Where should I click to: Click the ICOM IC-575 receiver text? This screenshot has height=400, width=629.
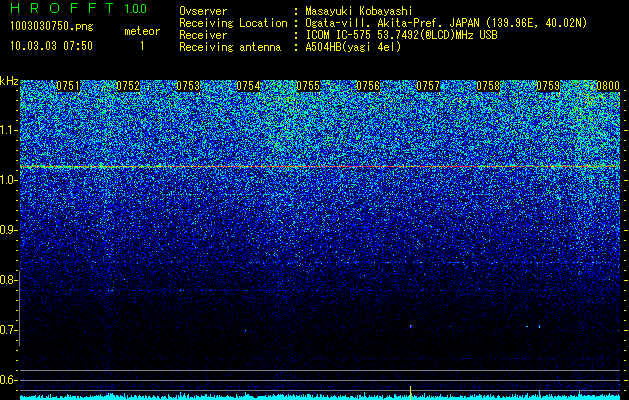pyautogui.click(x=340, y=35)
